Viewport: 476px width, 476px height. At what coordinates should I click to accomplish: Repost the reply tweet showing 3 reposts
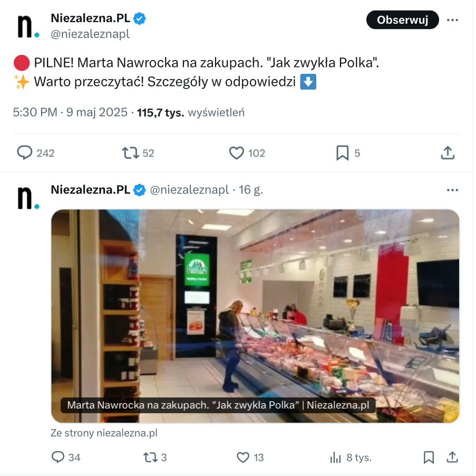pos(155,457)
